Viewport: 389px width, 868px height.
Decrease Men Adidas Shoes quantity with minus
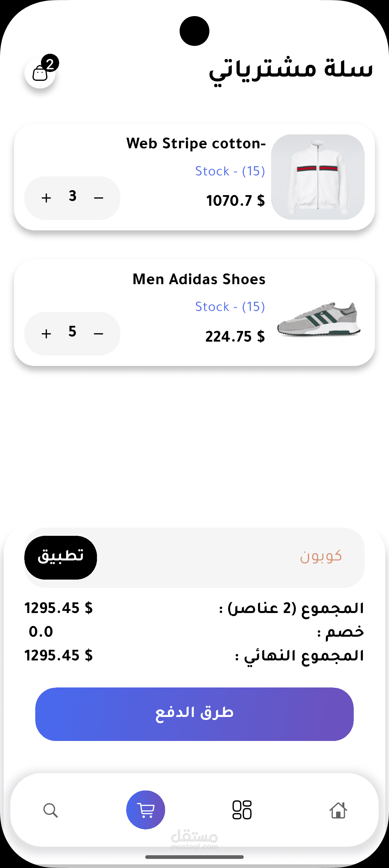click(x=98, y=334)
